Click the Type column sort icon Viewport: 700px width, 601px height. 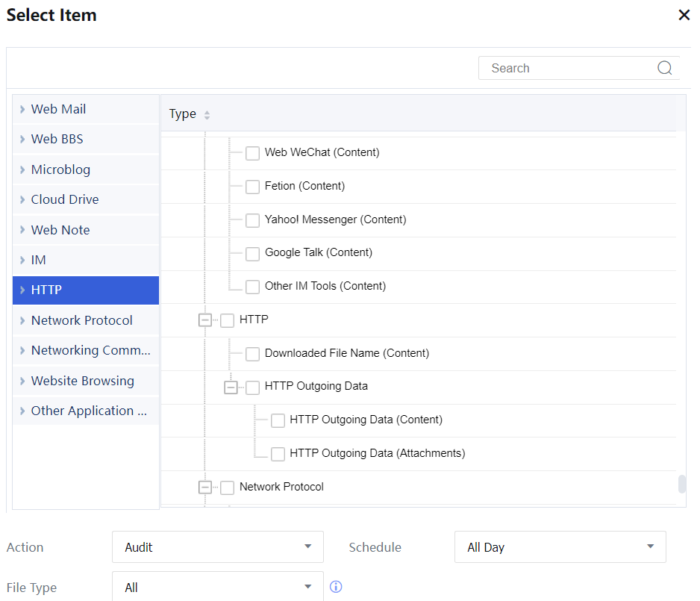(207, 115)
